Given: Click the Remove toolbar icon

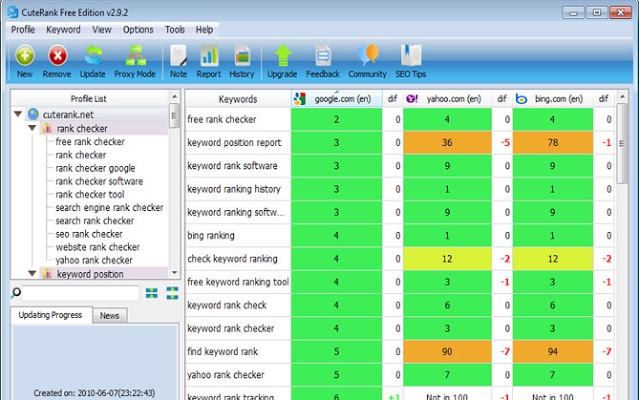Looking at the screenshot, I should click(x=58, y=56).
